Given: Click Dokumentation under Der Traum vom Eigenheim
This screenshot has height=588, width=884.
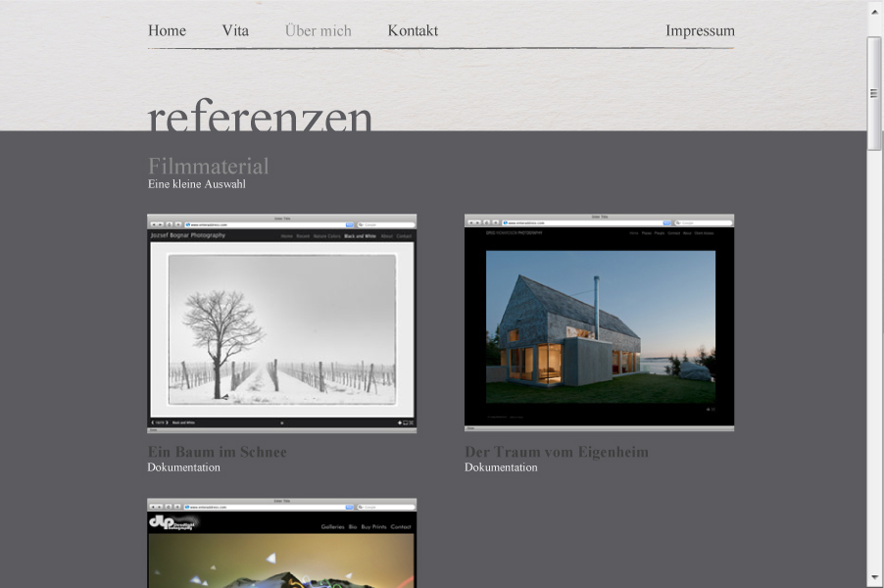Looking at the screenshot, I should [x=501, y=467].
